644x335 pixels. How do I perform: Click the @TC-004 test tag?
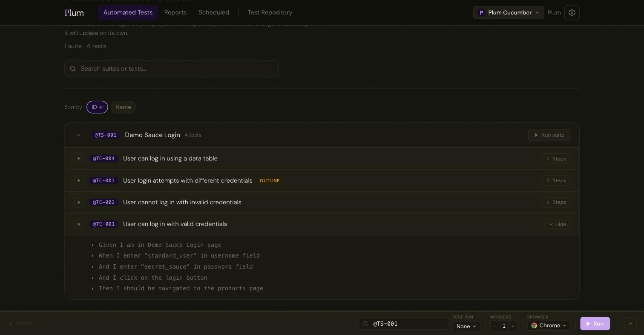point(104,158)
